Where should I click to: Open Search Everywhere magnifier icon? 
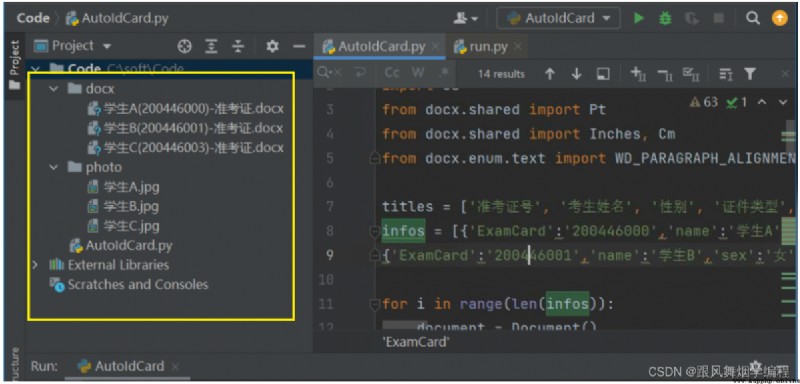(x=753, y=19)
